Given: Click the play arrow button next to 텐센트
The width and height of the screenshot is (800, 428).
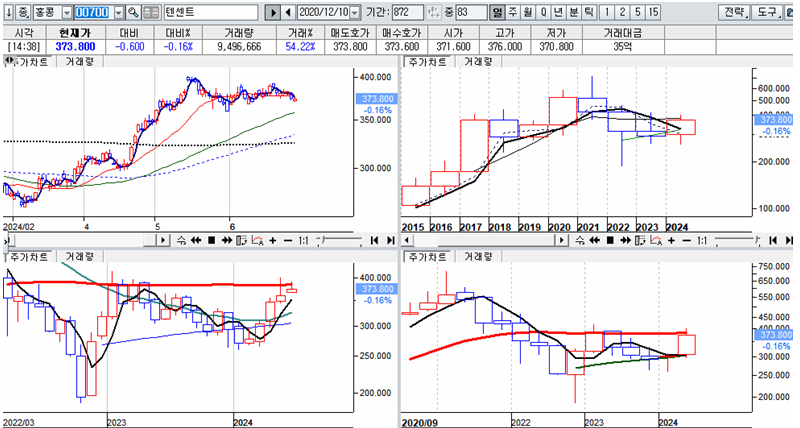Looking at the screenshot, I should [273, 12].
